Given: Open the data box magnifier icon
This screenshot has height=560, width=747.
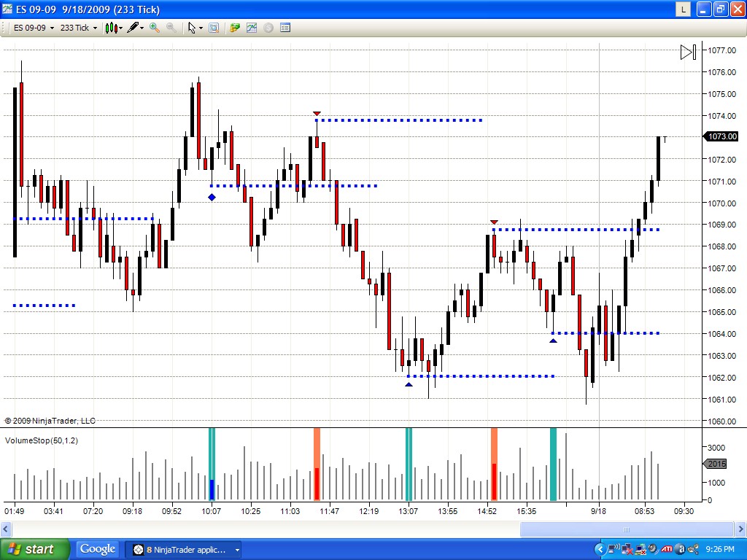Looking at the screenshot, I should point(214,28).
